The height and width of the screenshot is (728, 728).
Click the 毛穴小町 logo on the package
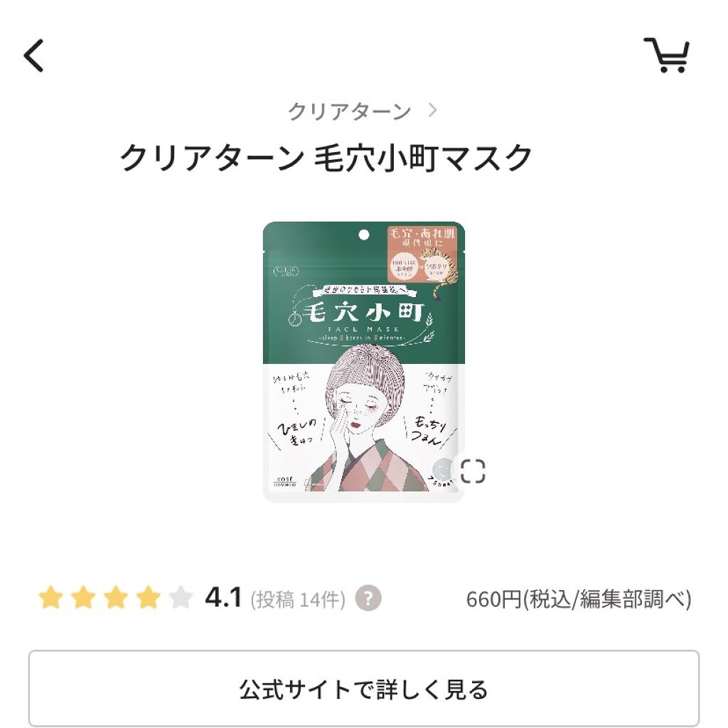click(363, 314)
